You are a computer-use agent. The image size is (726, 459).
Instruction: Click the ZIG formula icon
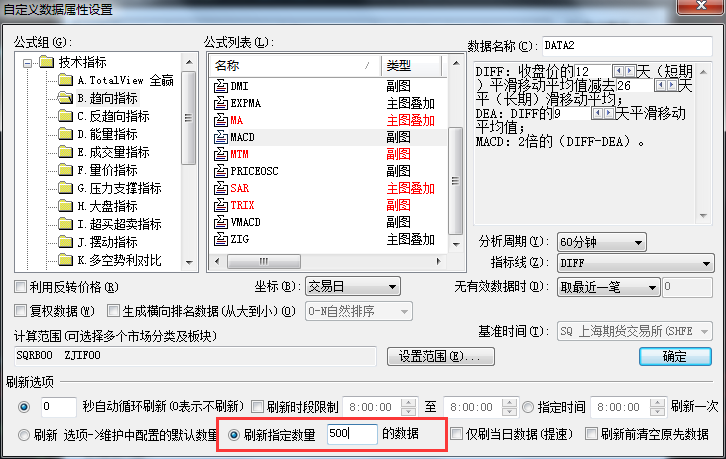point(220,239)
